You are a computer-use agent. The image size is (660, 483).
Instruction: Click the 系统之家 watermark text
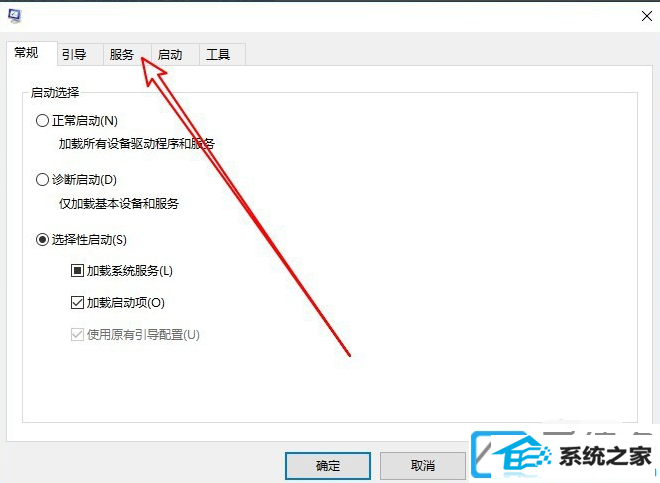(x=605, y=456)
